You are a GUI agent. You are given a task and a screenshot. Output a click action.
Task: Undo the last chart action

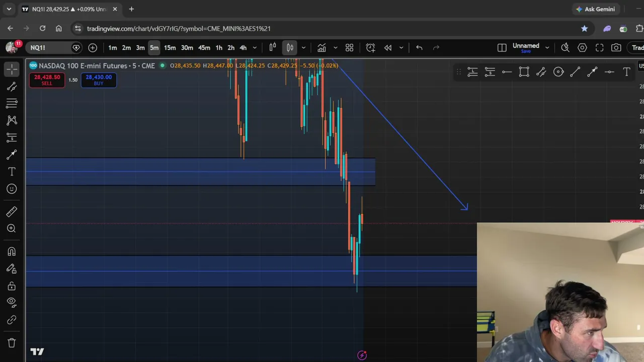coord(419,48)
